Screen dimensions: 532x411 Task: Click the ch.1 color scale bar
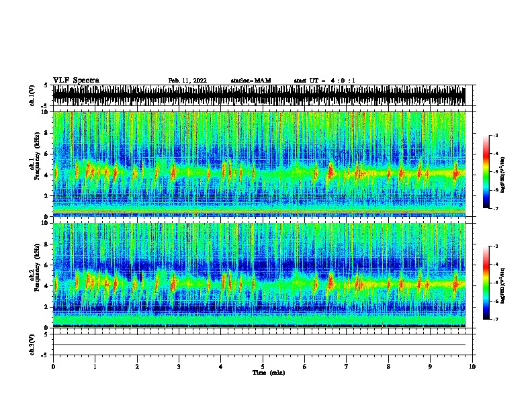(486, 172)
